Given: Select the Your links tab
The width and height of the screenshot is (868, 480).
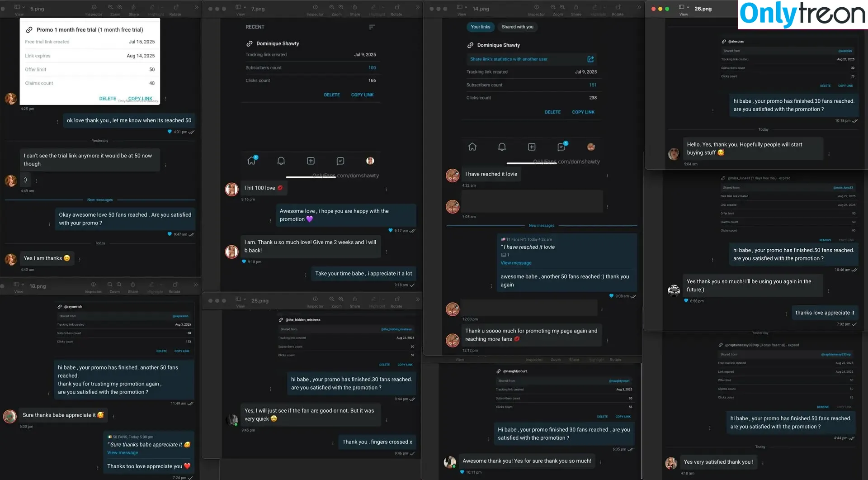Looking at the screenshot, I should pos(480,27).
